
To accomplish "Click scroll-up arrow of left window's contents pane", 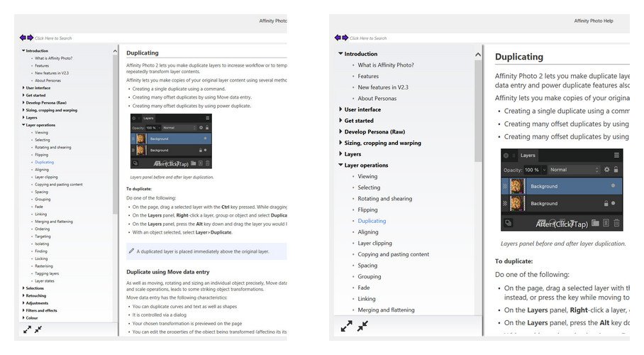I will pyautogui.click(x=115, y=51).
